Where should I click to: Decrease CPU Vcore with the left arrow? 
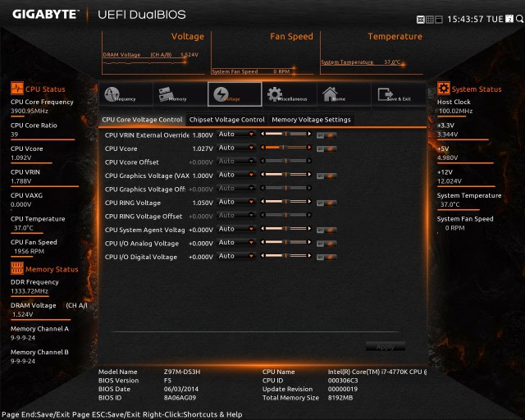[262, 148]
